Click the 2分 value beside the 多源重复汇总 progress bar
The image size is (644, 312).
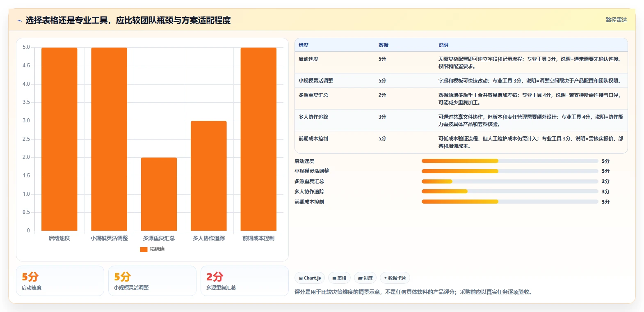click(x=605, y=181)
